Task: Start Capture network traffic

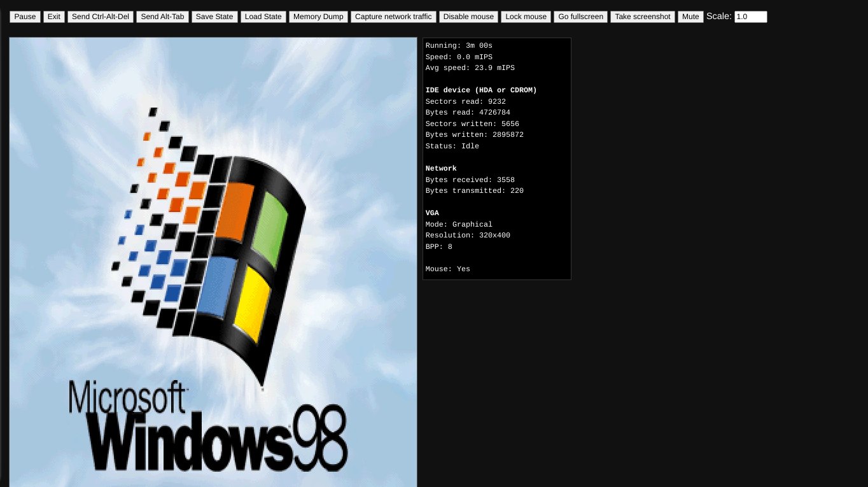Action: pyautogui.click(x=393, y=17)
